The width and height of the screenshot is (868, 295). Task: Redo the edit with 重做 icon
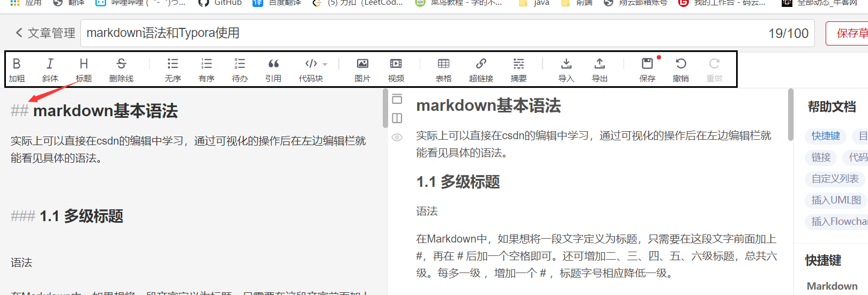click(x=714, y=70)
